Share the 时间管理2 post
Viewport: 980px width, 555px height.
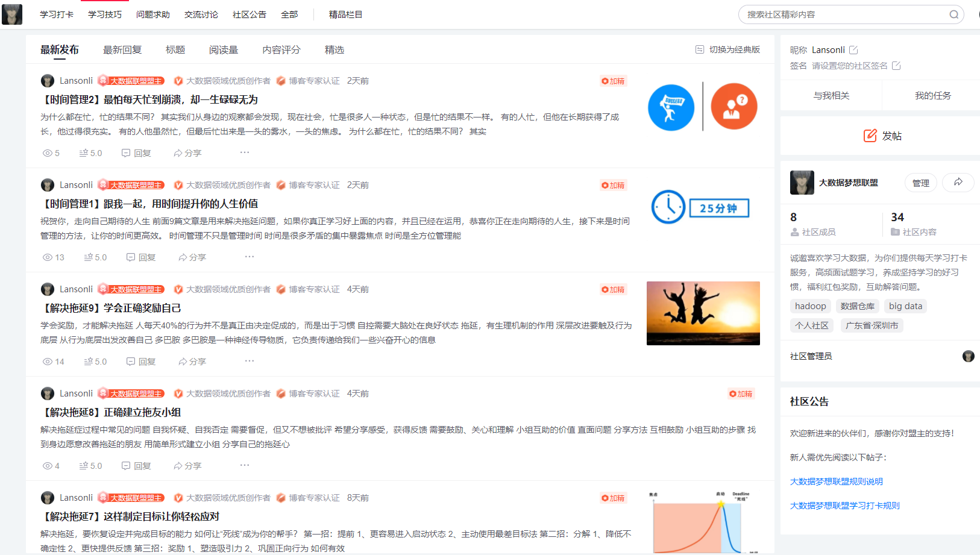[187, 153]
